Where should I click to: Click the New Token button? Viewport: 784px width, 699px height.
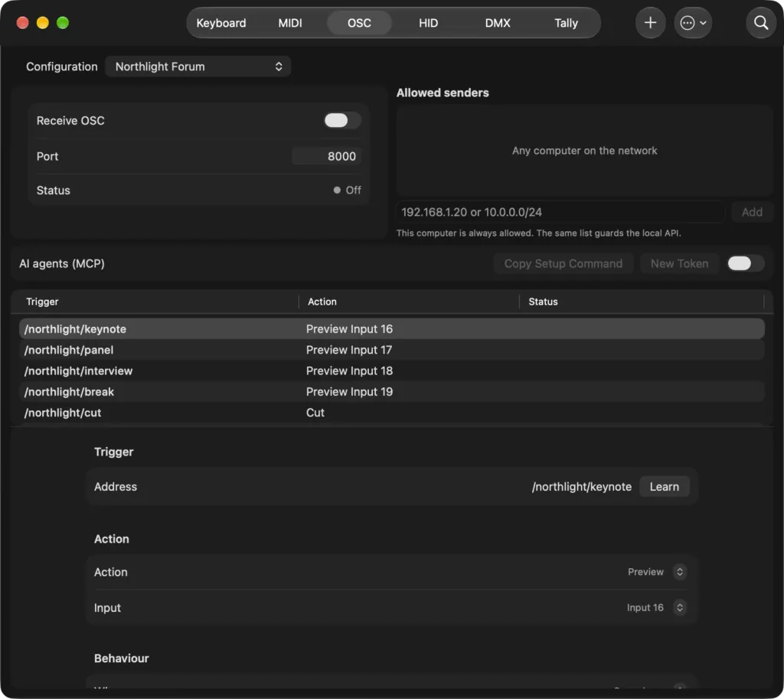tap(679, 263)
